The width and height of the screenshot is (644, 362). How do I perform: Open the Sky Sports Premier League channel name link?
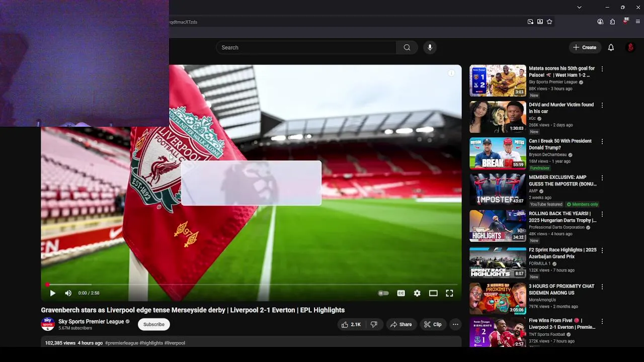(91, 322)
